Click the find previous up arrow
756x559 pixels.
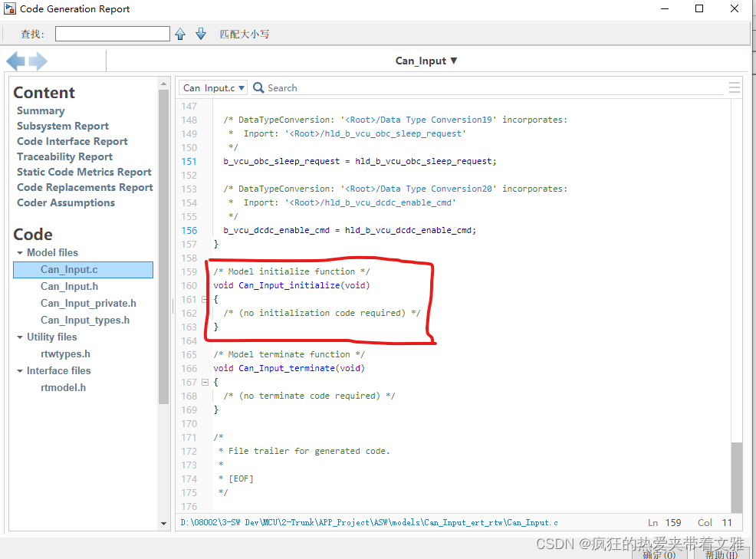pos(180,34)
